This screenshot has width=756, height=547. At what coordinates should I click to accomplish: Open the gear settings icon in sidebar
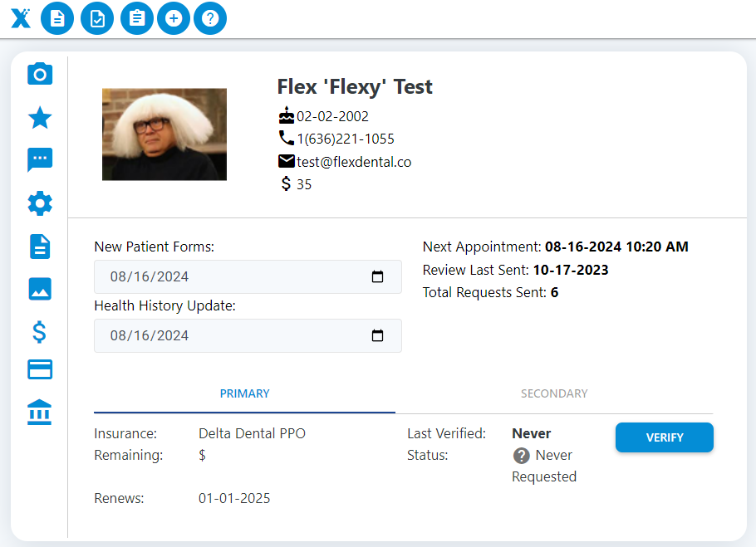coord(40,203)
